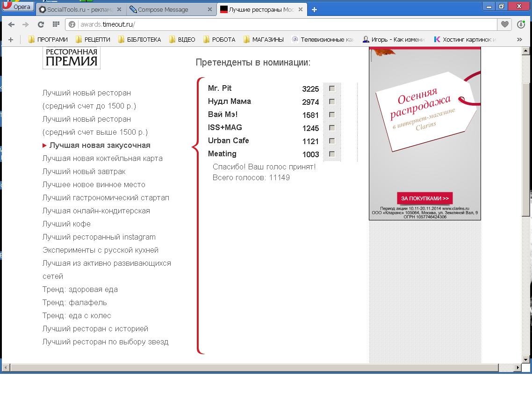This screenshot has width=532, height=401.
Task: Click the Ресторанная Премия logo
Action: click(71, 58)
